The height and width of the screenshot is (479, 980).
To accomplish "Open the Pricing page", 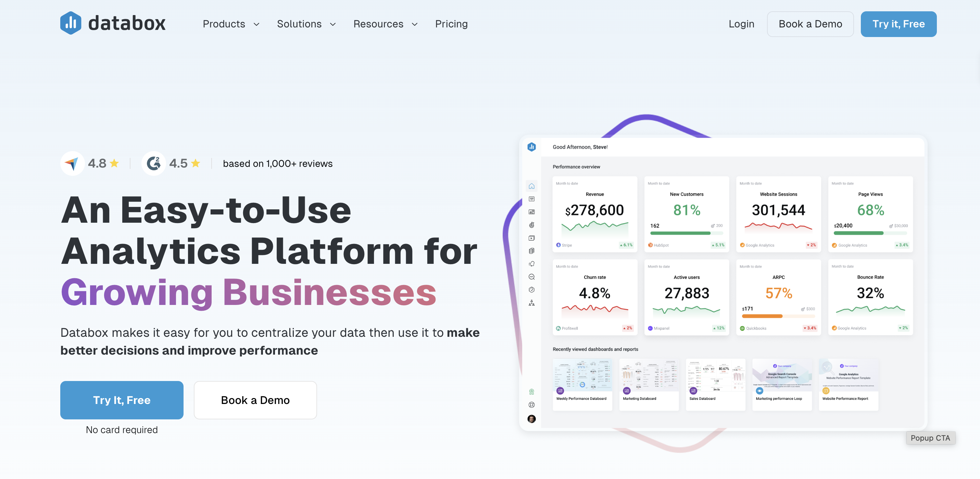I will coord(451,24).
